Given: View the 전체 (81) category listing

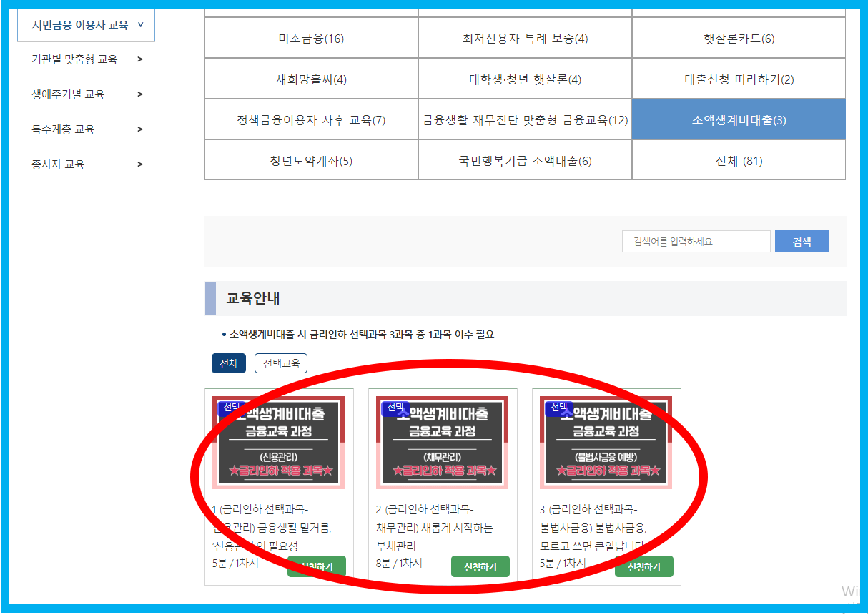Looking at the screenshot, I should coord(738,160).
